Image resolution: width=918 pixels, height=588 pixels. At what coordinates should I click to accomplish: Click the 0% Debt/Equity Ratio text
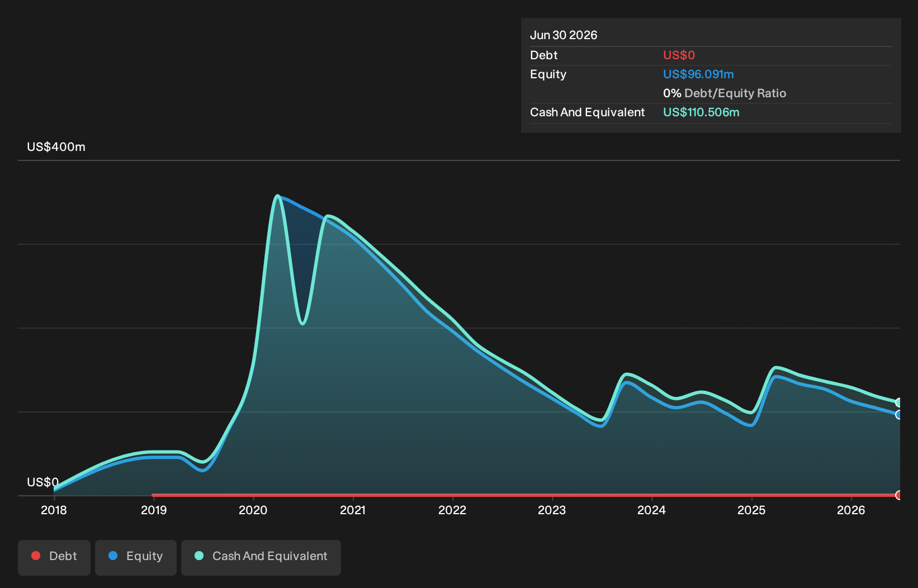pos(725,93)
